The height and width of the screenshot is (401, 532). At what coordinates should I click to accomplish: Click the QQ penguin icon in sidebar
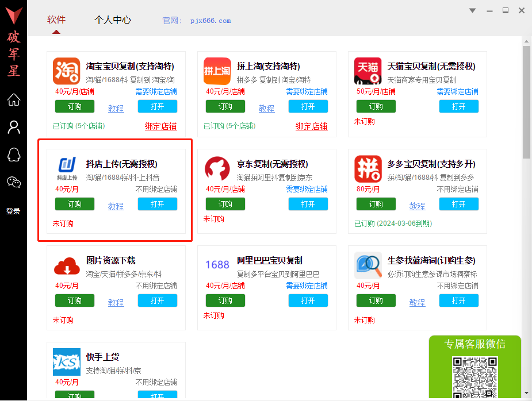point(14,155)
